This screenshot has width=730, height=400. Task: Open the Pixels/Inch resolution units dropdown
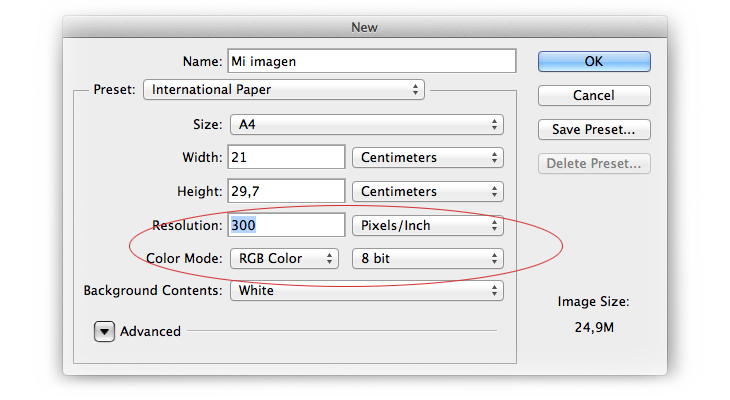coord(428,225)
